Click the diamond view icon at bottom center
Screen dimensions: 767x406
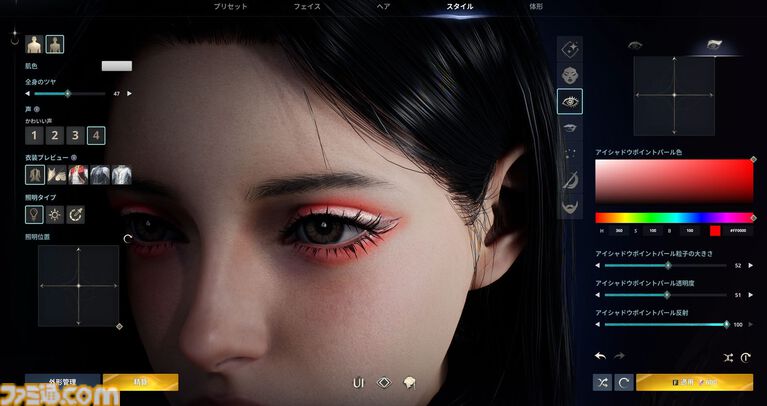[x=384, y=383]
